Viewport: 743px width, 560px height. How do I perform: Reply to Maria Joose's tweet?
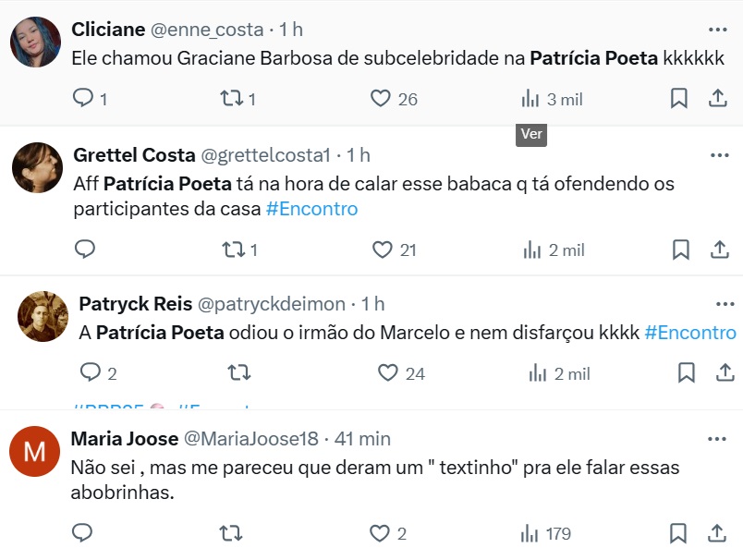(x=82, y=533)
